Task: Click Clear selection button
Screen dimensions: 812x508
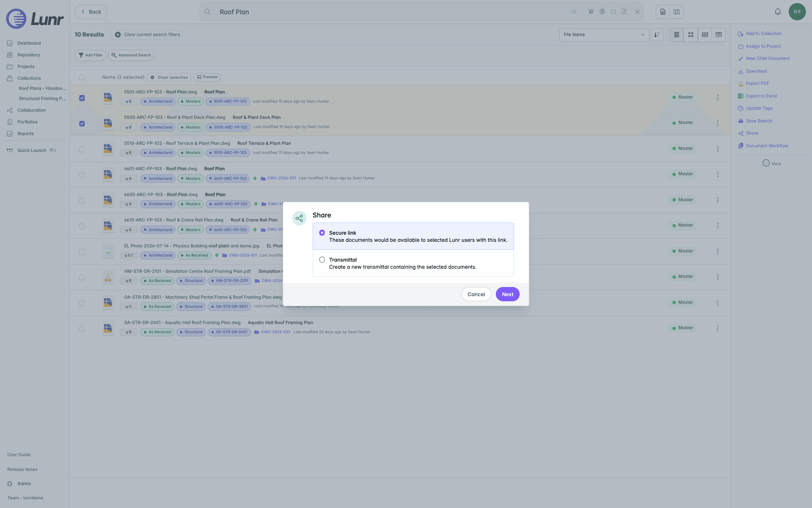Action: [169, 77]
